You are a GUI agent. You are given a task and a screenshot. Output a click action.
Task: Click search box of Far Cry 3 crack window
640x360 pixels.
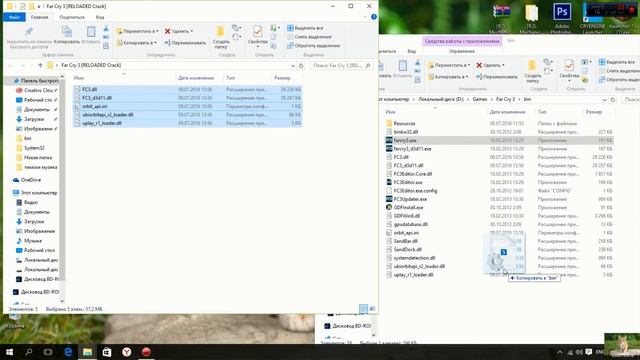click(341, 65)
